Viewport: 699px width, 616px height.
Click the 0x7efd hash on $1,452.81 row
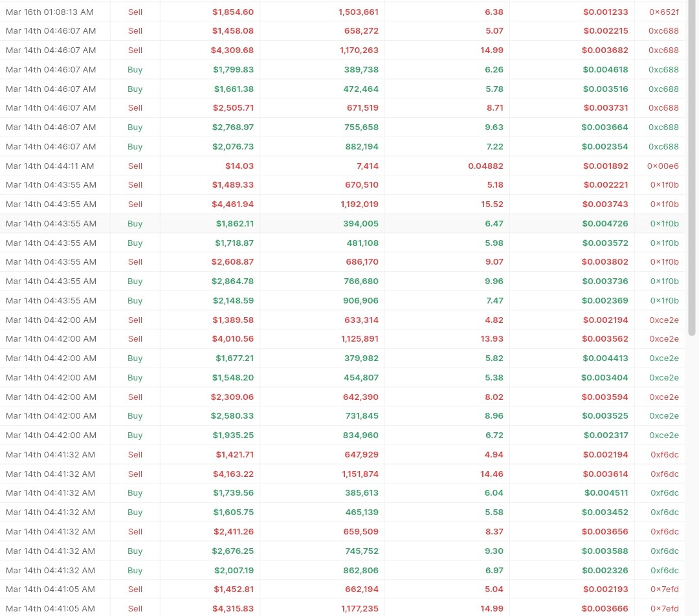(664, 589)
